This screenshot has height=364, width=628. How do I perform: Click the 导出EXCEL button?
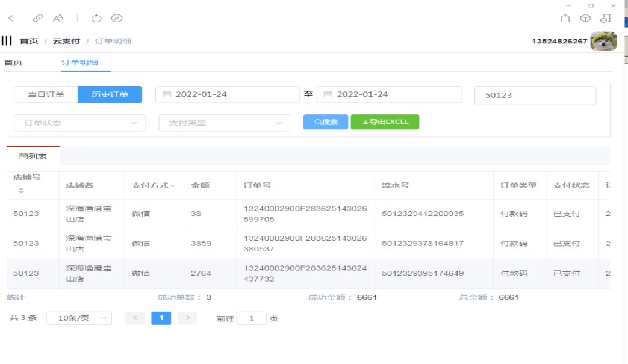[x=385, y=122]
